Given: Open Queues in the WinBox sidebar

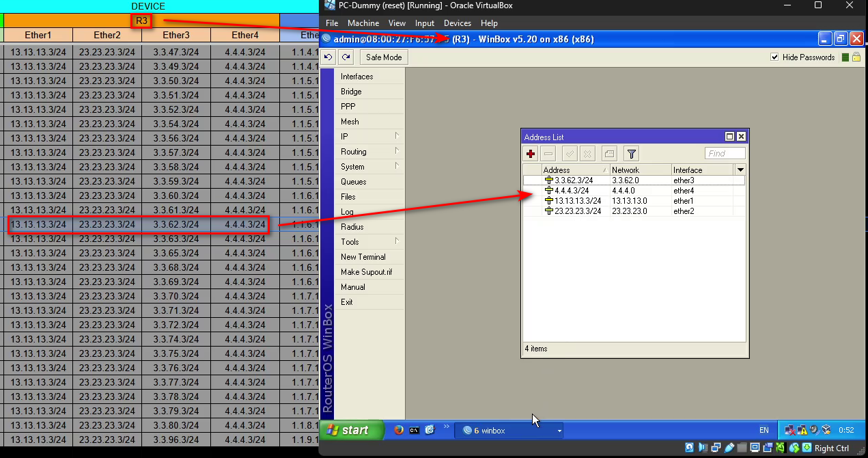Looking at the screenshot, I should point(370,182).
